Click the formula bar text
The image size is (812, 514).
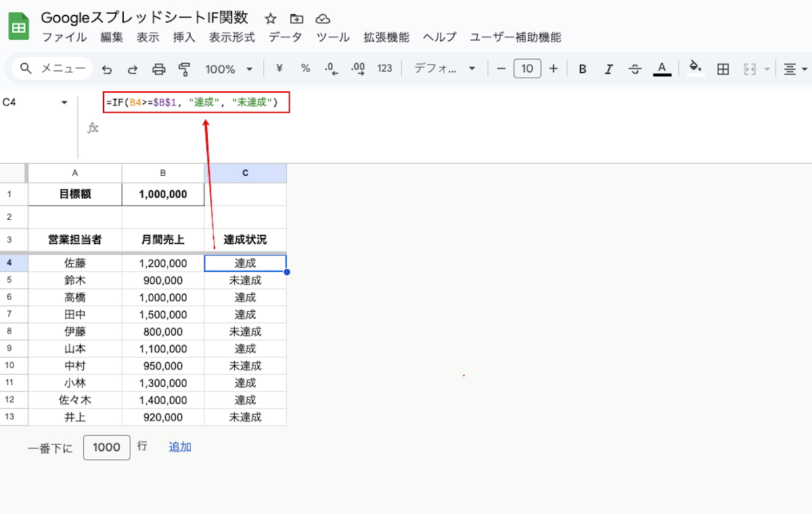coord(192,103)
